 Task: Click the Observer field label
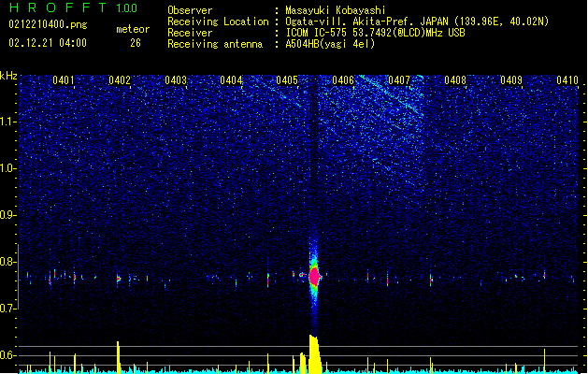tap(190, 10)
